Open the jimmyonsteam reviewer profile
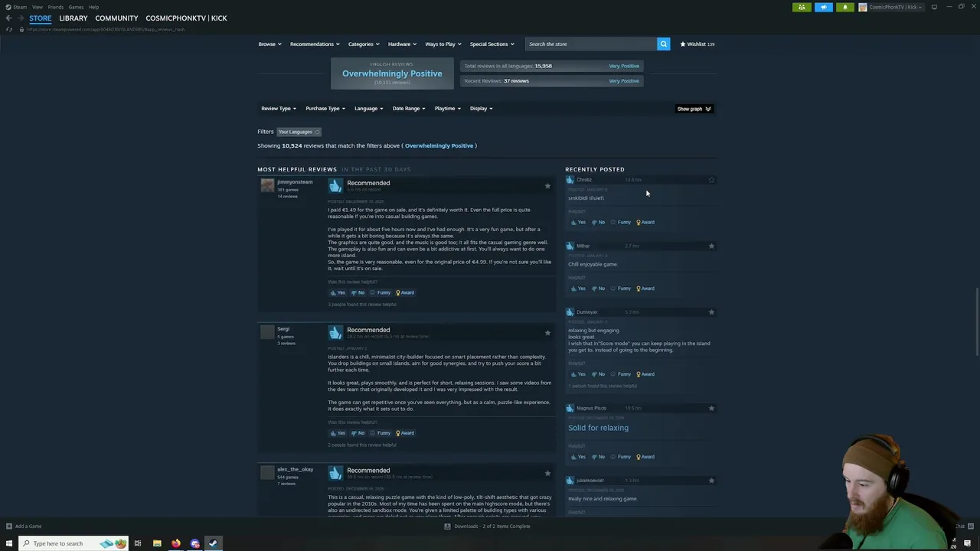 click(x=295, y=182)
